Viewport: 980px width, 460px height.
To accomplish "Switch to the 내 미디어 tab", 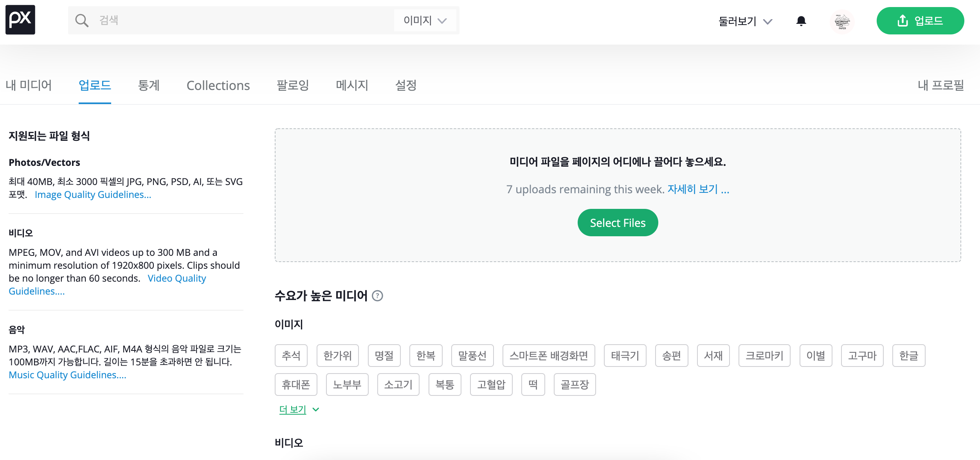I will (29, 85).
